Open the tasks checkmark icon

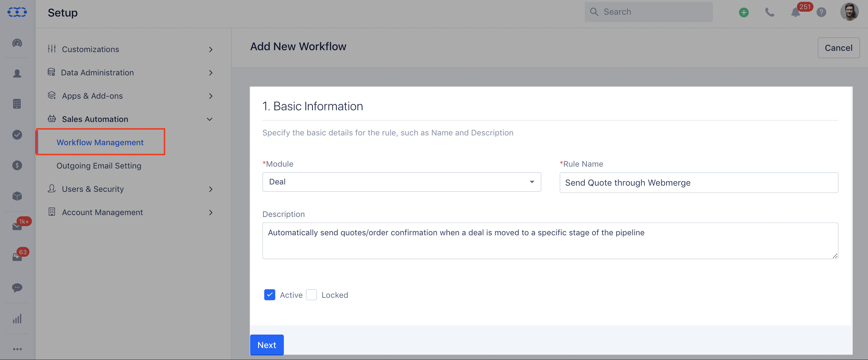pyautogui.click(x=17, y=135)
